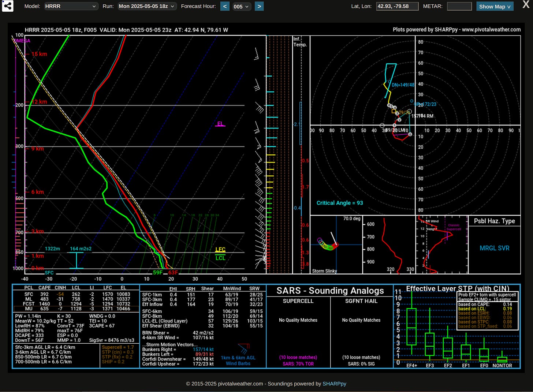Click the 1km & 6km wind barbs icon

243,348
